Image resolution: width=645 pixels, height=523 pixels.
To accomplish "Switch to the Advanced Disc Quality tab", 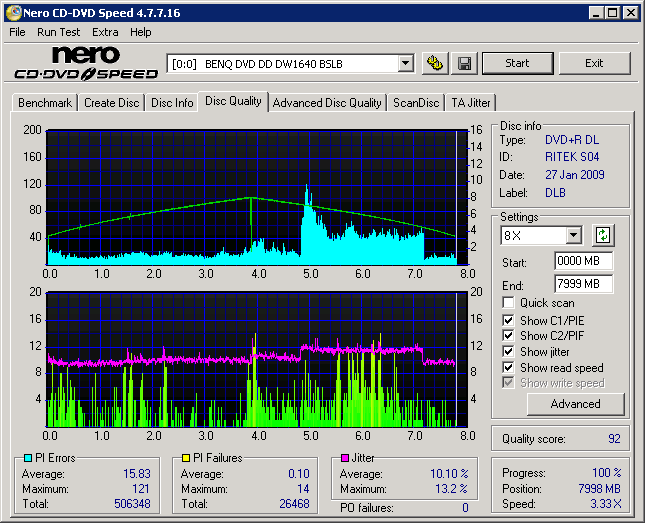I will (x=327, y=102).
